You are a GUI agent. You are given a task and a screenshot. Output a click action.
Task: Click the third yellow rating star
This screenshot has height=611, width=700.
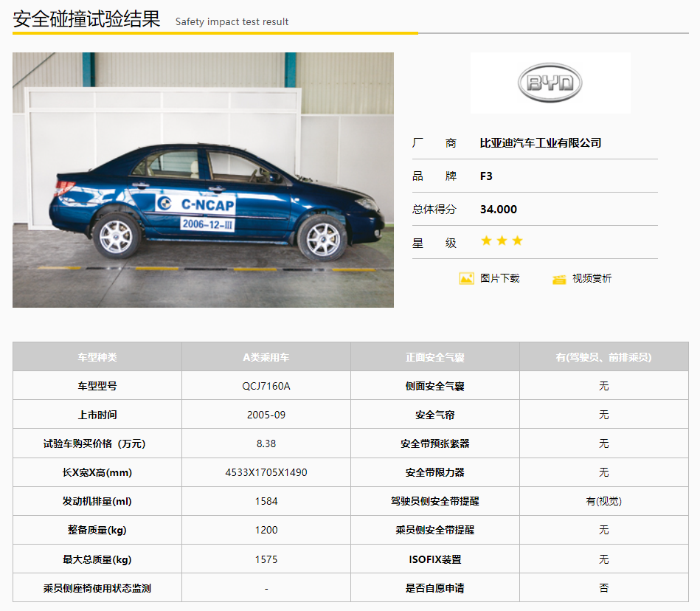517,241
